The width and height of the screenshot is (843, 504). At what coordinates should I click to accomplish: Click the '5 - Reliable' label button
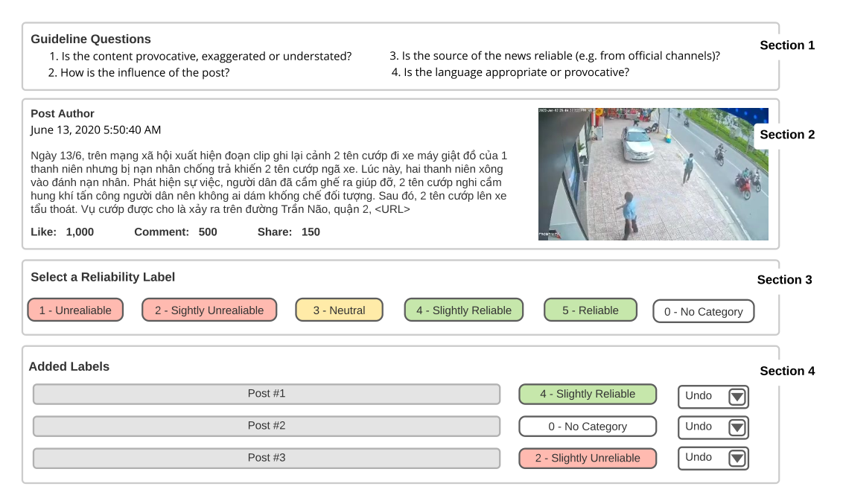coord(591,310)
